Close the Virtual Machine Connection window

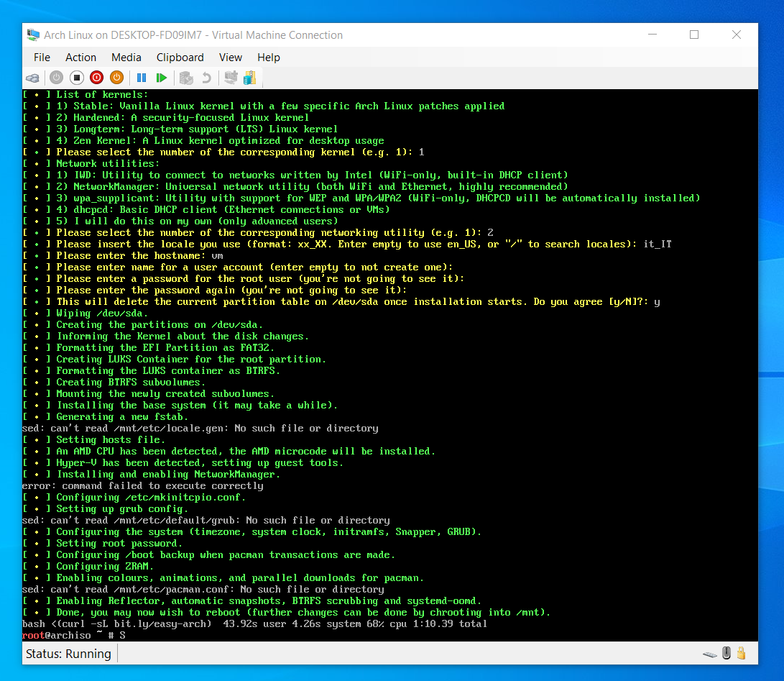pos(737,35)
